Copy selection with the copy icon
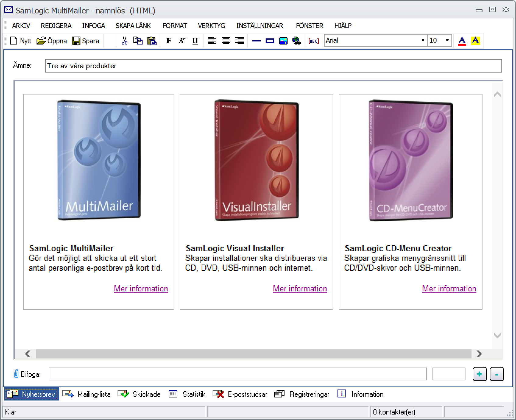Viewport: 516px width, 420px height. [x=138, y=41]
